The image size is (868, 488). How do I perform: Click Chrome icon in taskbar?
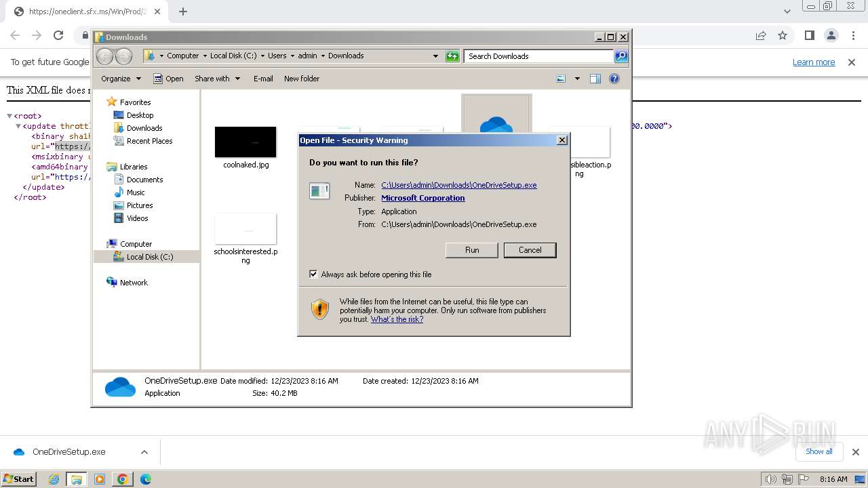[122, 479]
